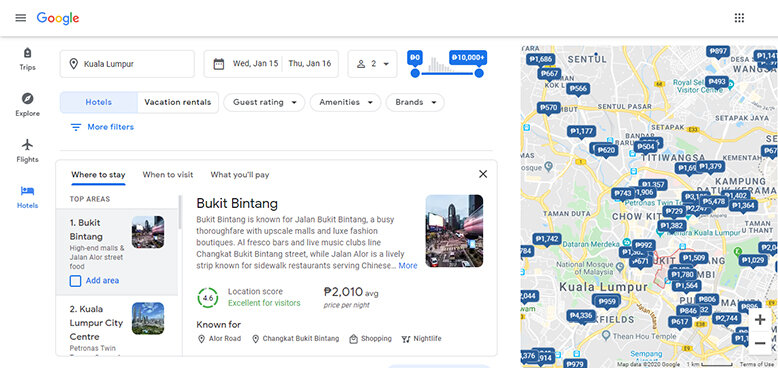778x368 pixels.
Task: Zoom out on the map
Action: point(760,343)
